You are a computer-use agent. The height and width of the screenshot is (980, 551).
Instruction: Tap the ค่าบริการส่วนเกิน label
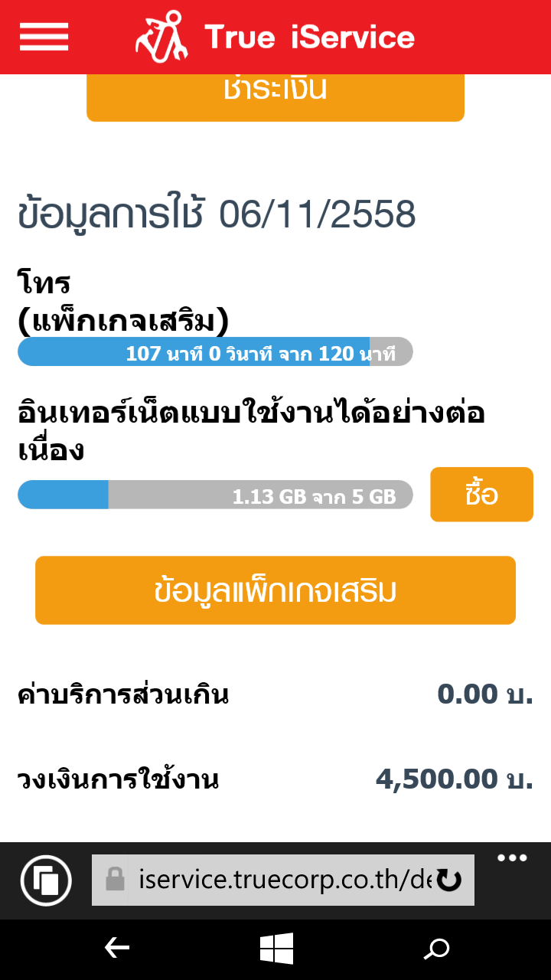(x=122, y=695)
